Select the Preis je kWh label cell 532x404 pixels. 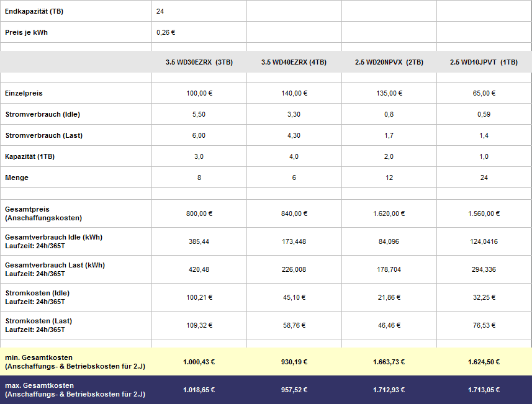(76, 32)
